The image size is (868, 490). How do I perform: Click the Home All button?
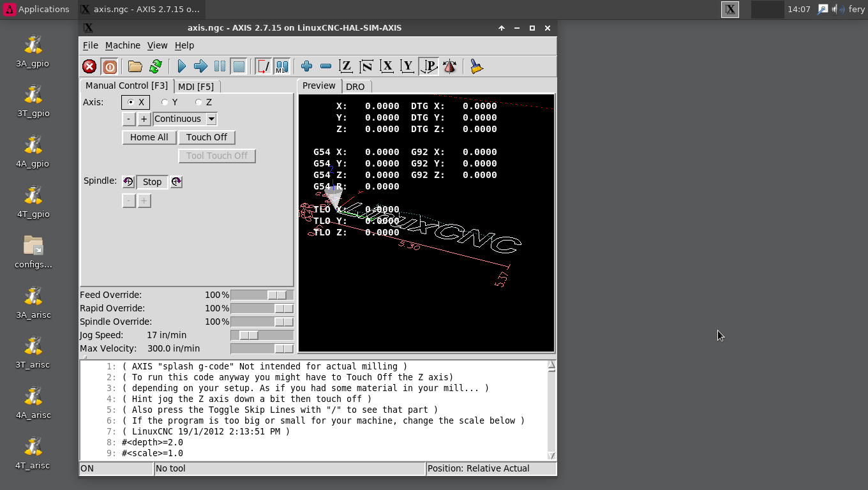click(149, 137)
